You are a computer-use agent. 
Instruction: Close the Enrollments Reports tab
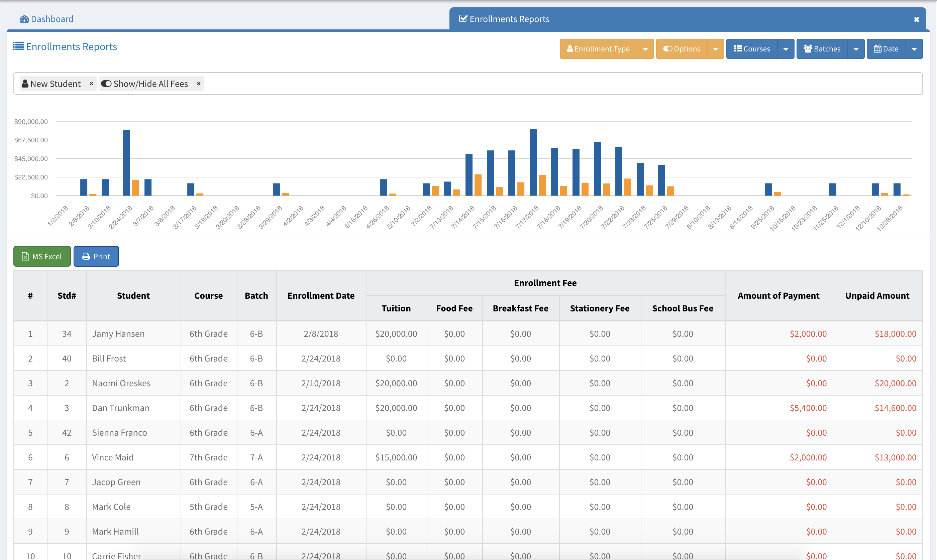(916, 20)
